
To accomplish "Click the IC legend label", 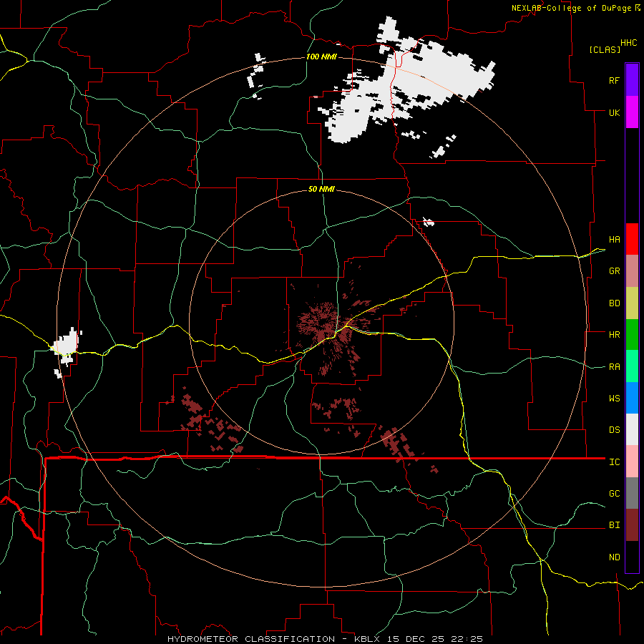I will (x=614, y=462).
